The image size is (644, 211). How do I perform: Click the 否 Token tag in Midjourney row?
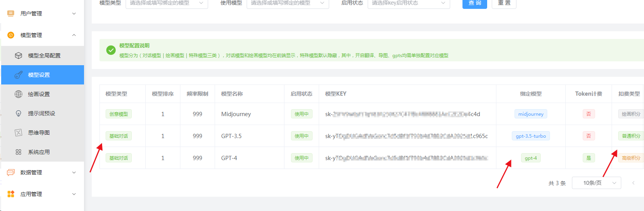(x=589, y=114)
